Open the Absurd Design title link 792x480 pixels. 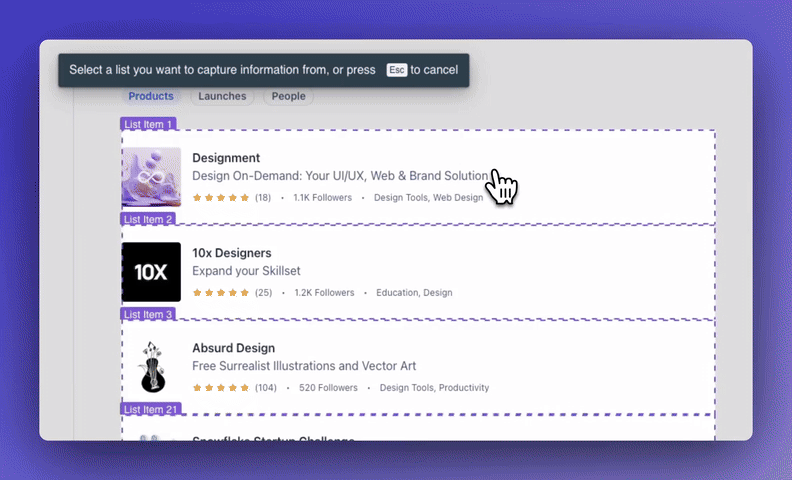point(233,348)
